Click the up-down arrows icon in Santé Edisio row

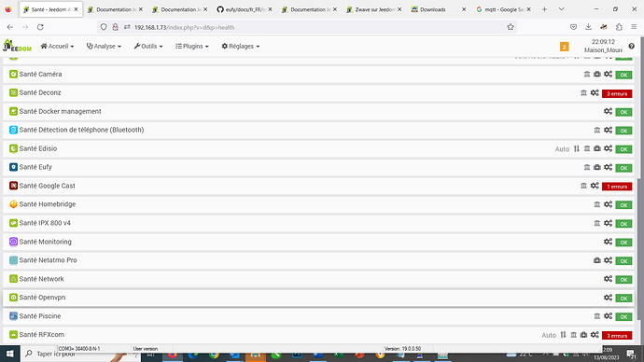tap(576, 148)
